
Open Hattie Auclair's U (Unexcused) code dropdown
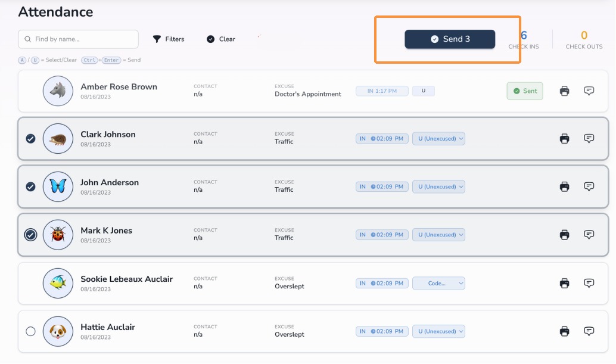pyautogui.click(x=438, y=331)
